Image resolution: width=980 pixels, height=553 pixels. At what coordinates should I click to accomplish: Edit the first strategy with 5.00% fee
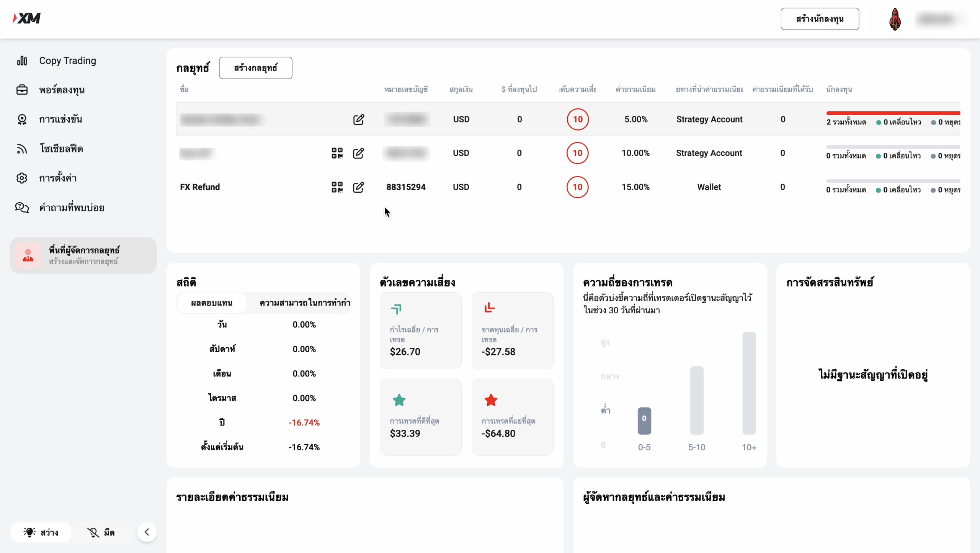pyautogui.click(x=358, y=119)
